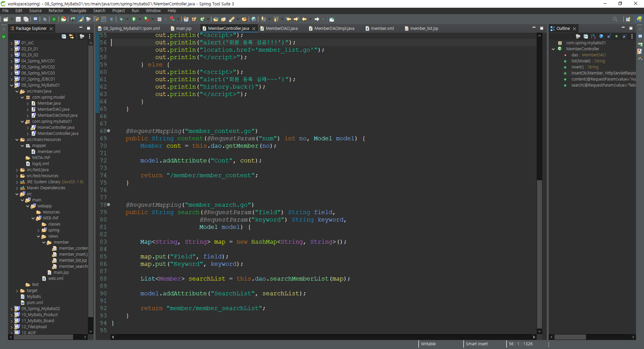644x349 pixels.
Task: Minimize the Outline view
Action: [x=623, y=28]
